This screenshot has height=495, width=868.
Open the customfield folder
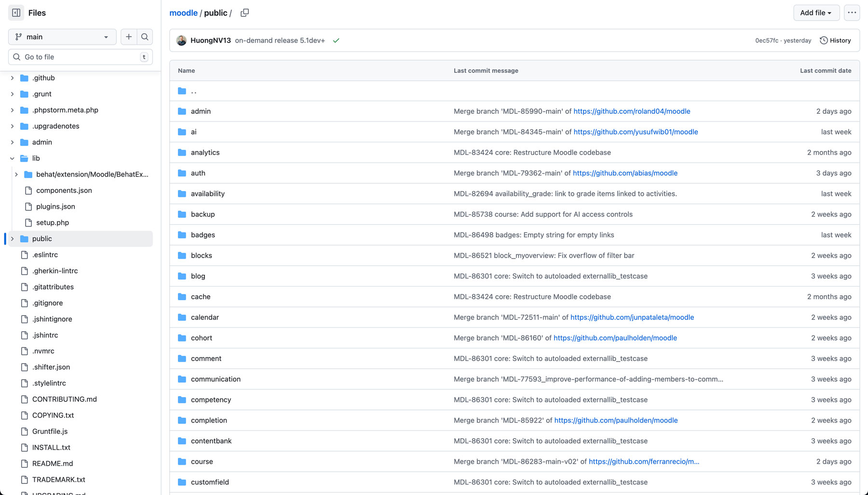tap(210, 482)
